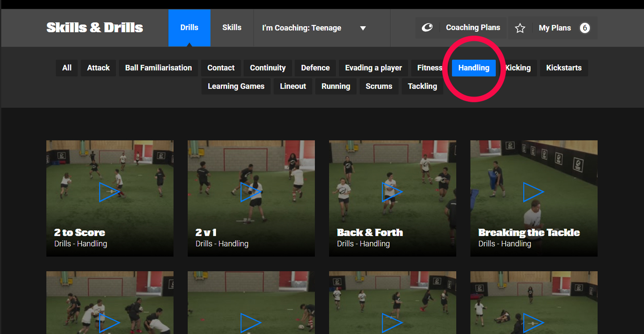Show All drills categories
The image size is (644, 334).
[67, 68]
